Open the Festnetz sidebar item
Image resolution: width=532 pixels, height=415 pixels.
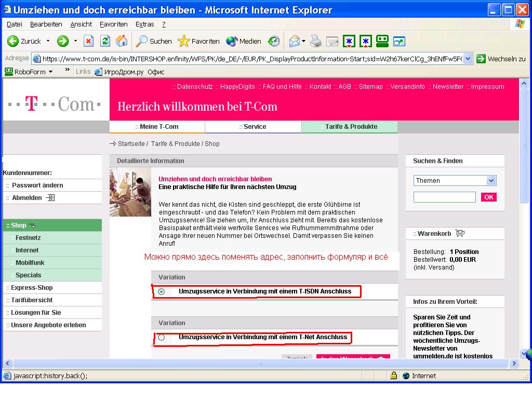pos(28,237)
